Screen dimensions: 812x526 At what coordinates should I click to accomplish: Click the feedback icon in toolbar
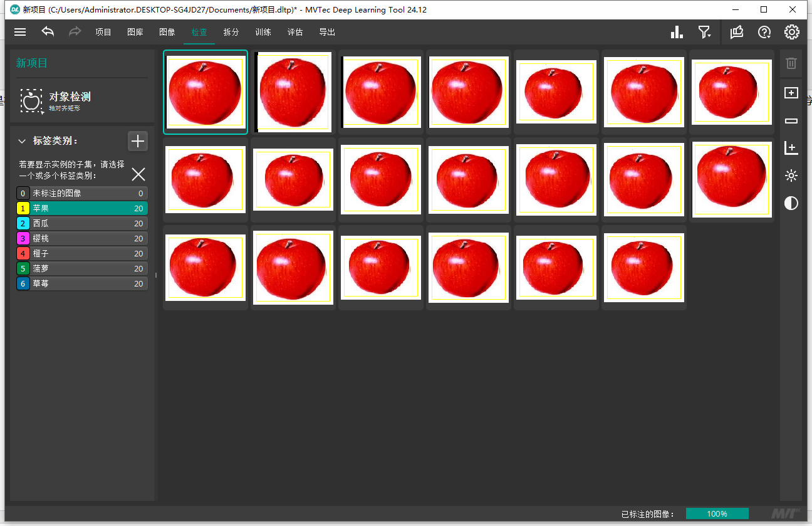[x=737, y=32]
